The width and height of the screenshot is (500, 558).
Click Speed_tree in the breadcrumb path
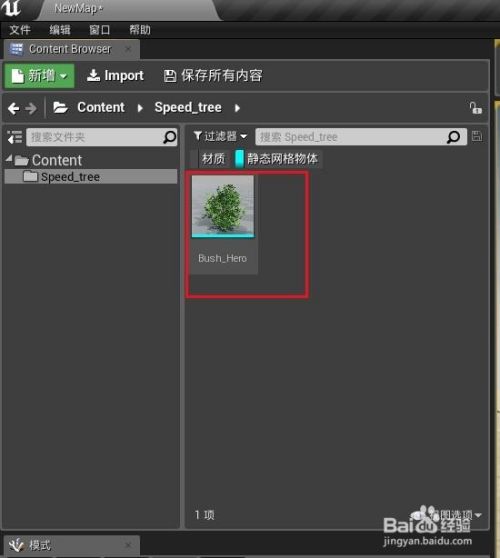[188, 107]
